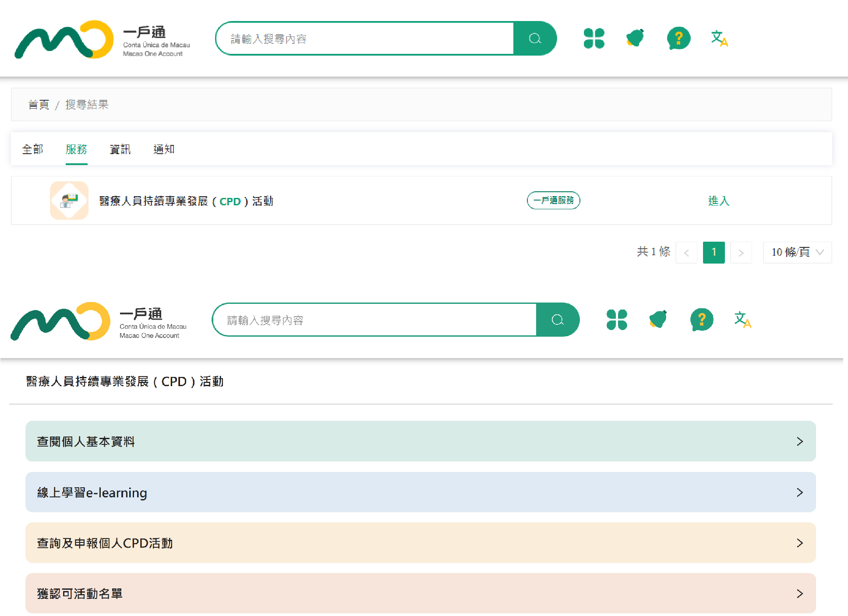Switch to the 資訊 tab
Image resolution: width=848 pixels, height=616 pixels.
[120, 149]
